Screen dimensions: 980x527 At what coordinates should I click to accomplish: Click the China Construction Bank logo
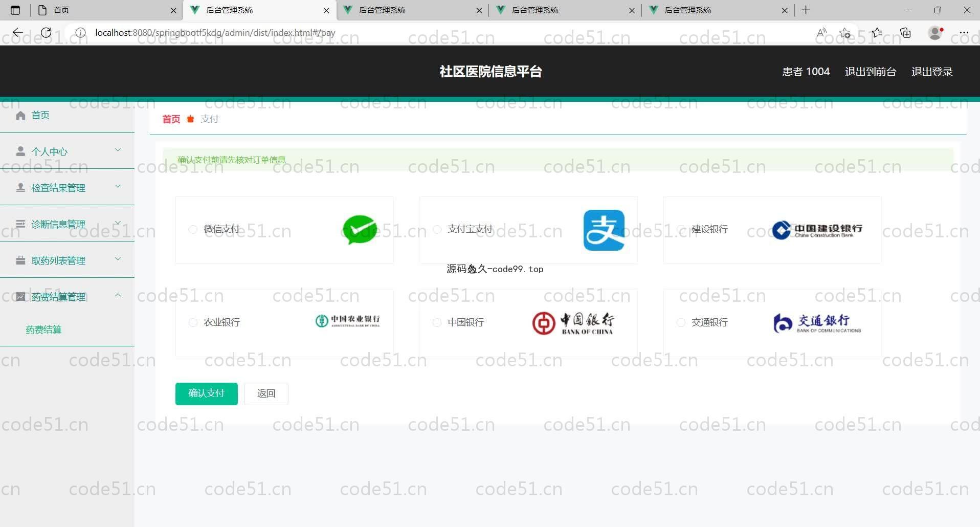click(817, 230)
